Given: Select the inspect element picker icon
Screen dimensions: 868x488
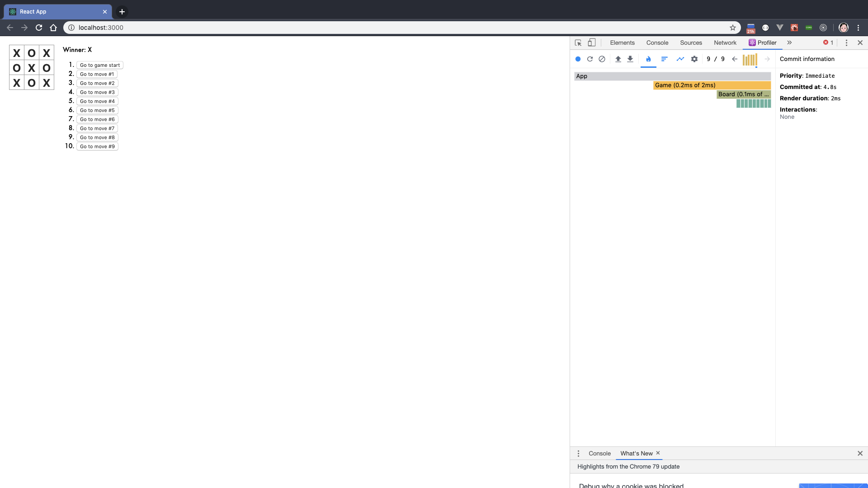Looking at the screenshot, I should [578, 43].
